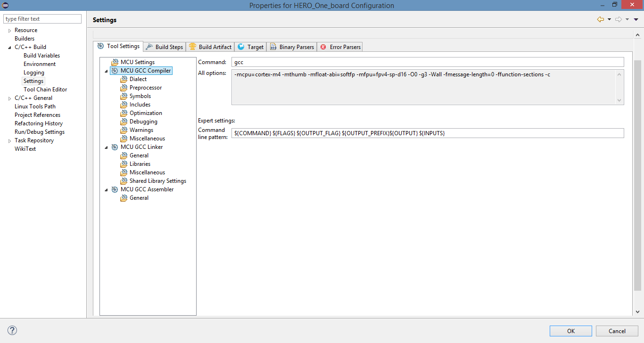644x343 pixels.
Task: Click the MCU GCC Assembler tool icon
Action: click(x=115, y=189)
